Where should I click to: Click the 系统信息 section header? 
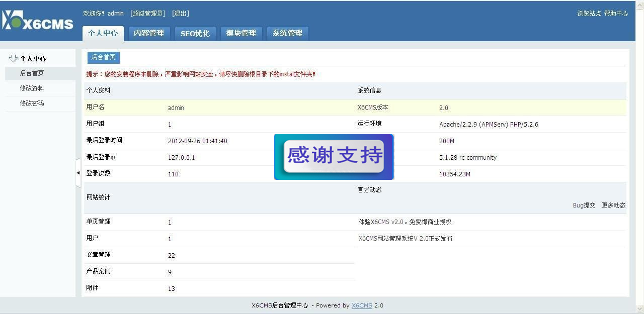tap(369, 90)
